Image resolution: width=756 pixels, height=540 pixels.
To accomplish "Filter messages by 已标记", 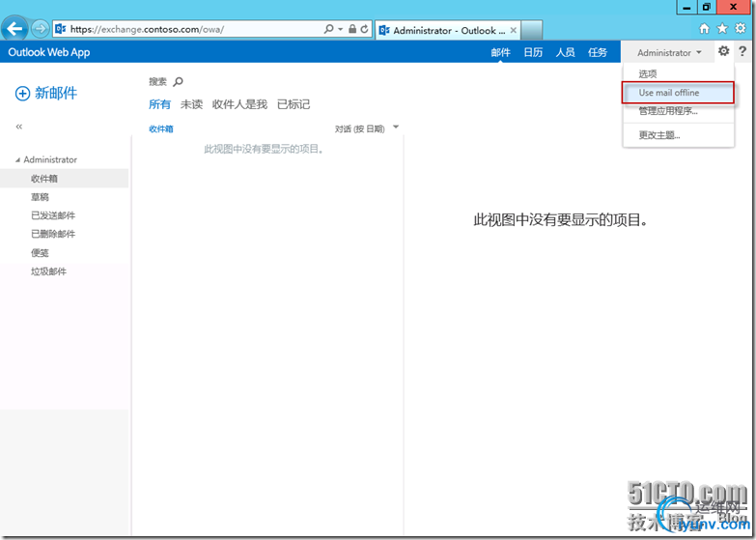I will tap(294, 104).
